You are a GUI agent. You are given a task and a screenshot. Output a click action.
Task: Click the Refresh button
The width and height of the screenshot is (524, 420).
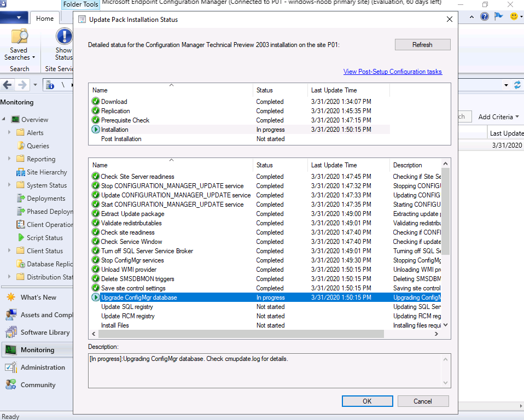(422, 45)
